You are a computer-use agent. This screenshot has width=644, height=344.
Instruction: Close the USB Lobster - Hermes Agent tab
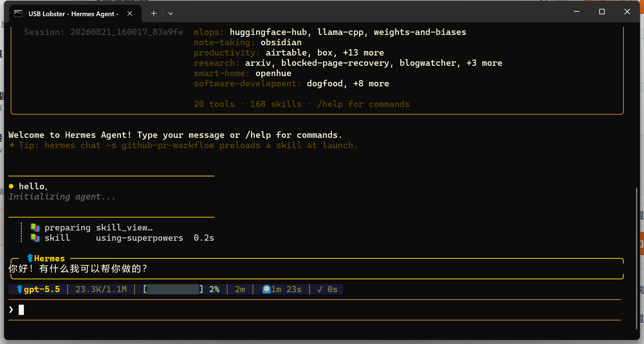130,14
